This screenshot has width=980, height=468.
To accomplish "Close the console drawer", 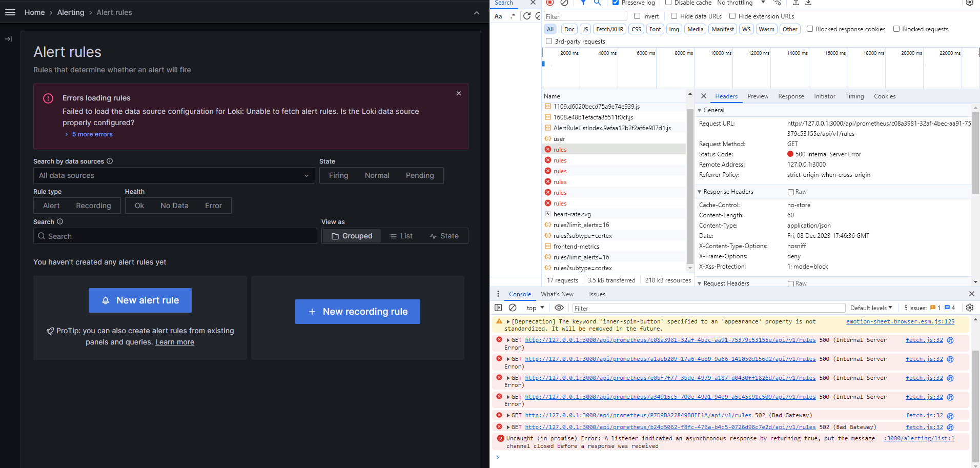I will coord(972,294).
